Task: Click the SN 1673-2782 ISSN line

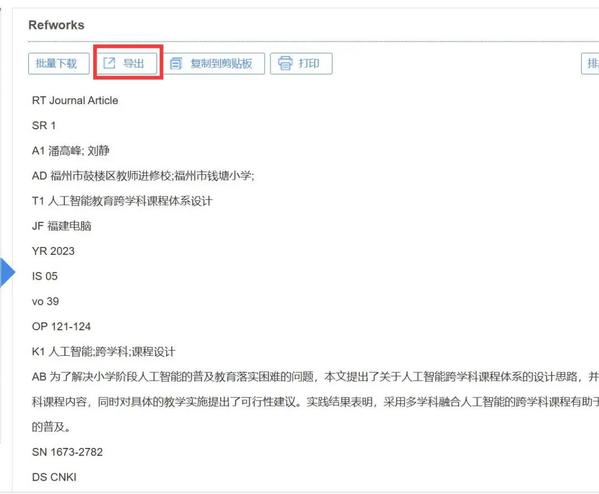Action: [67, 452]
